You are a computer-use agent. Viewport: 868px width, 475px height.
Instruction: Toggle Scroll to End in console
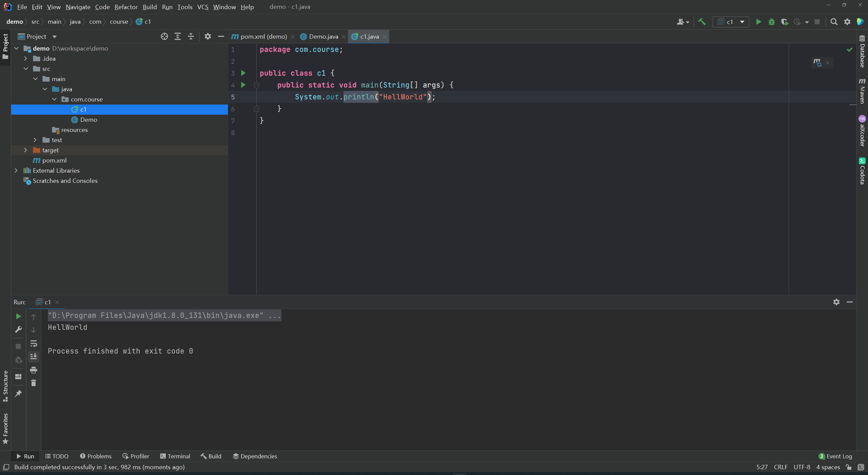34,356
